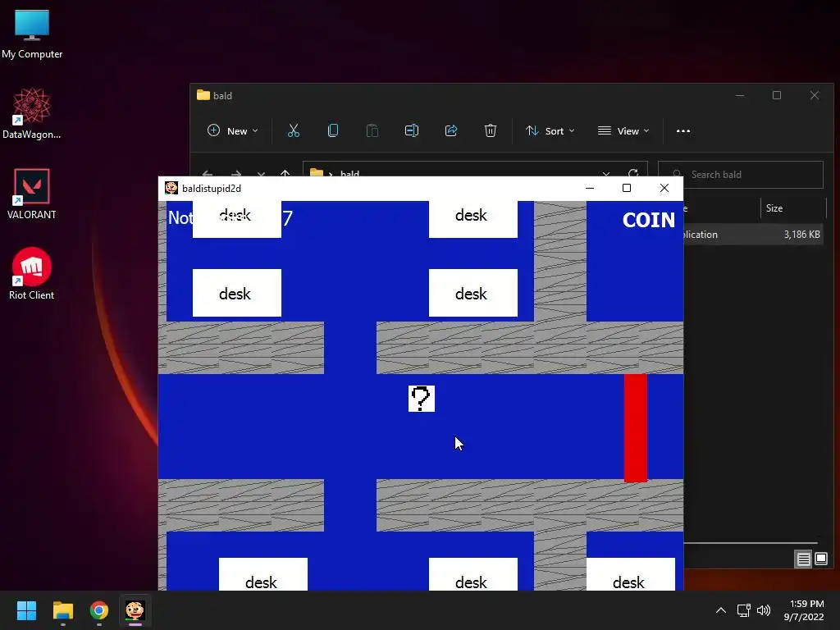Expand the address bar history dropdown
Image resolution: width=840 pixels, height=630 pixels.
coord(606,174)
